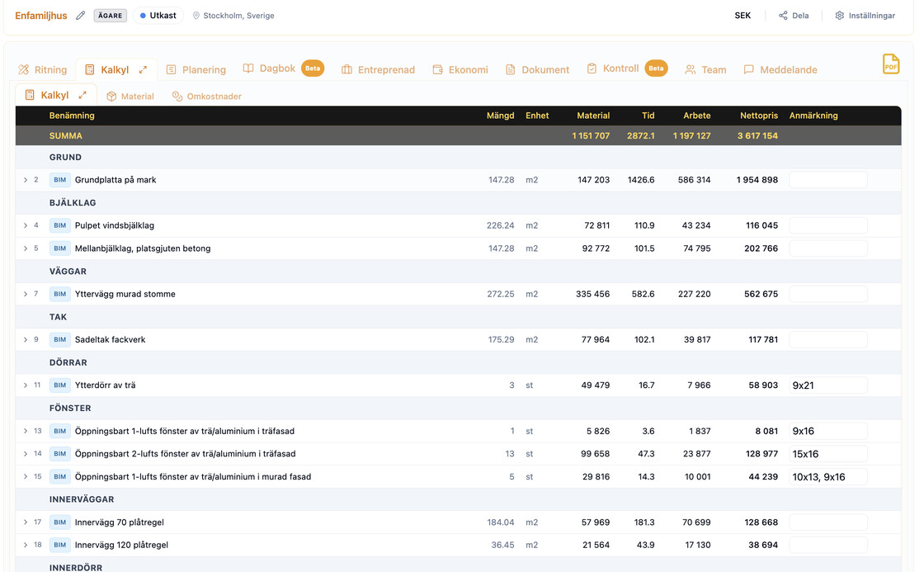Go to the Dokument tab
This screenshot has width=924, height=572.
537,69
